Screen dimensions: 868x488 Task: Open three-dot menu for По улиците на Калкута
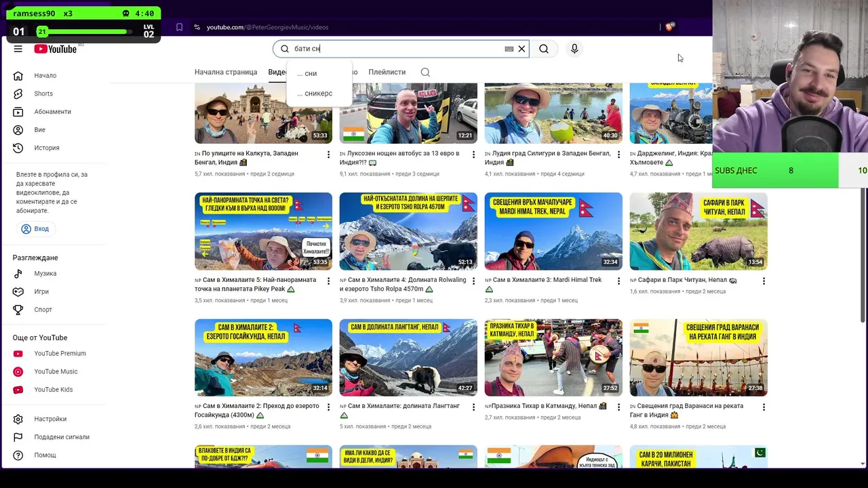(329, 155)
